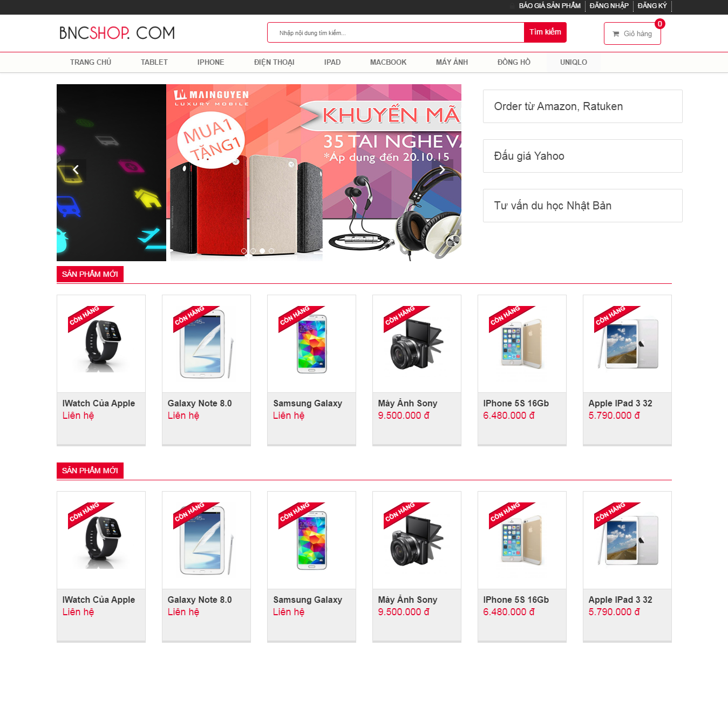Open the BÁO GIÁ SẢN PHẨM link
Viewport: 728px width, 728px height.
coord(549,6)
